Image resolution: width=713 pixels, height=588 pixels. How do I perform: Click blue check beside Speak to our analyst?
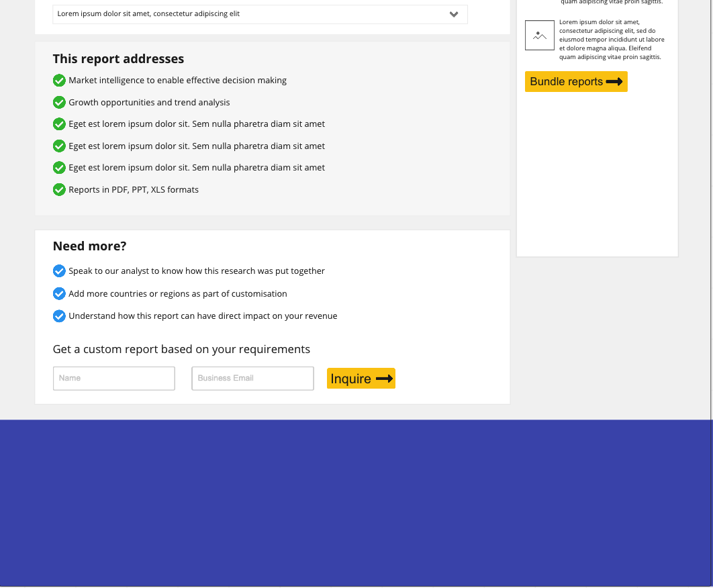click(59, 271)
